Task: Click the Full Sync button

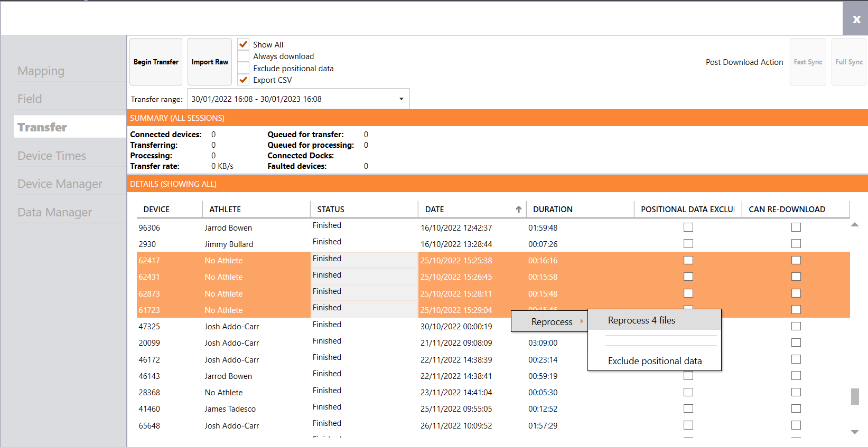Action: 848,62
